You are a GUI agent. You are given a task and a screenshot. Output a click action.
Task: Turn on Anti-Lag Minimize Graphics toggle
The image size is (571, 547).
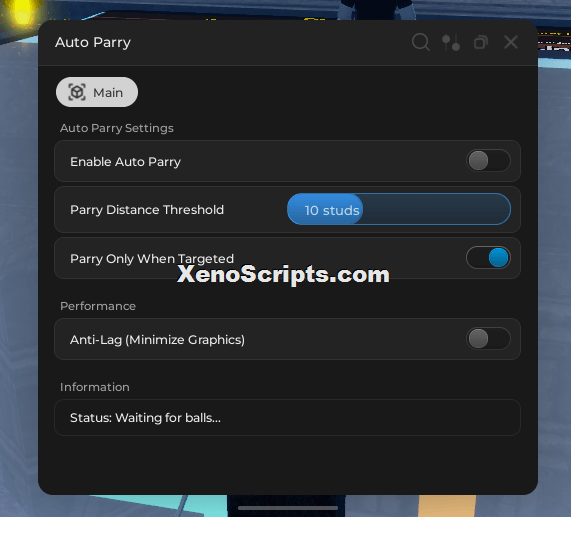coord(488,339)
